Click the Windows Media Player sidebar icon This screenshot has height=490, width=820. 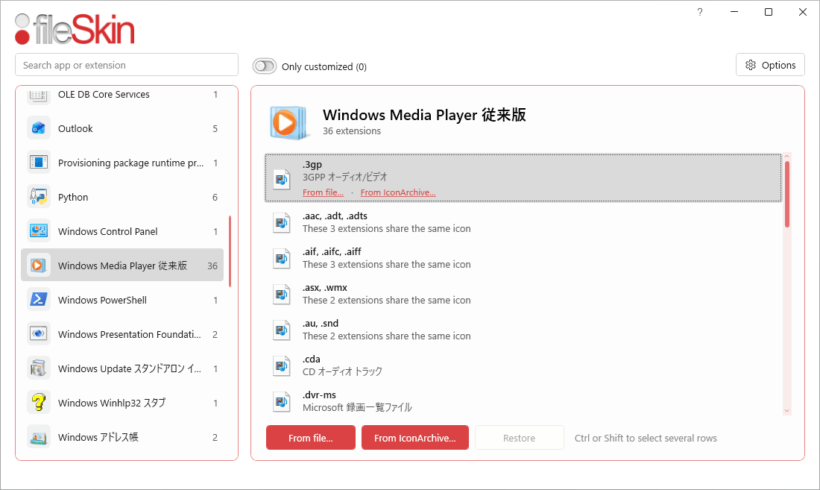38,265
